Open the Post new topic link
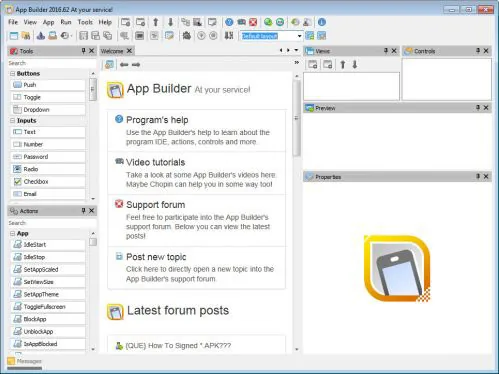Viewport: 499px width, 374px height. tap(156, 257)
